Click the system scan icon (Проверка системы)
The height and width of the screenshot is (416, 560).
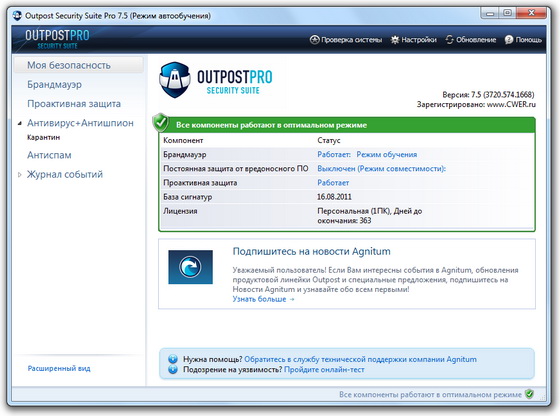314,40
